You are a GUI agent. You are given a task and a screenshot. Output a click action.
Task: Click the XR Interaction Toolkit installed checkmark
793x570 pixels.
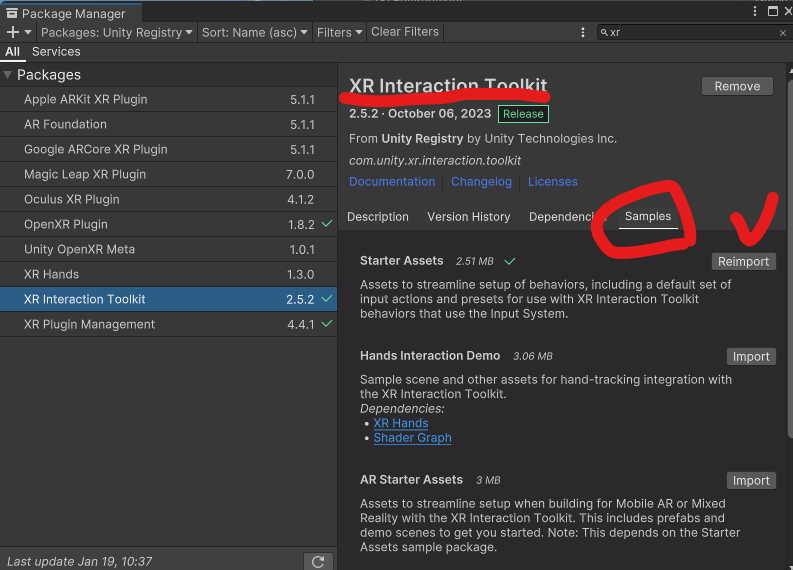327,298
